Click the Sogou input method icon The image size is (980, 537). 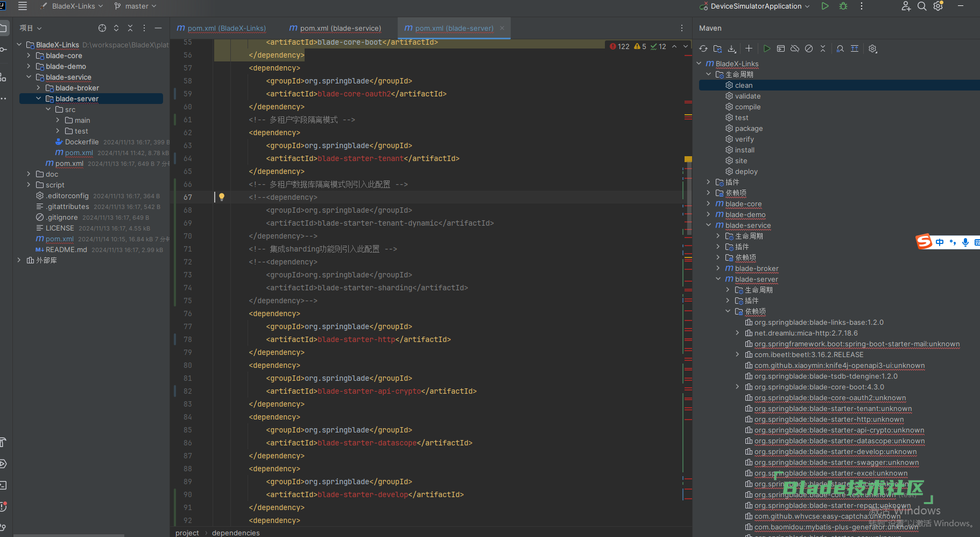[x=924, y=242]
